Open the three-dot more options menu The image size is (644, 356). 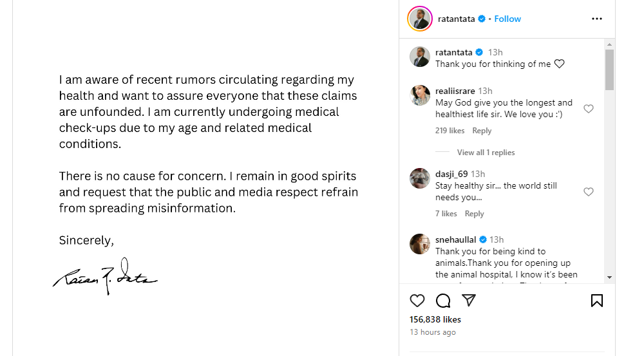pos(596,19)
